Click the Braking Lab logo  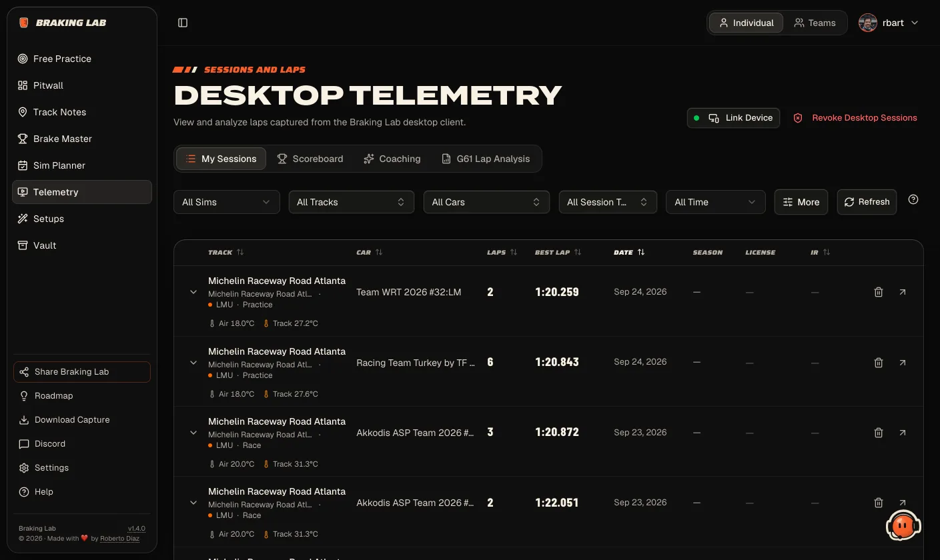click(x=63, y=23)
